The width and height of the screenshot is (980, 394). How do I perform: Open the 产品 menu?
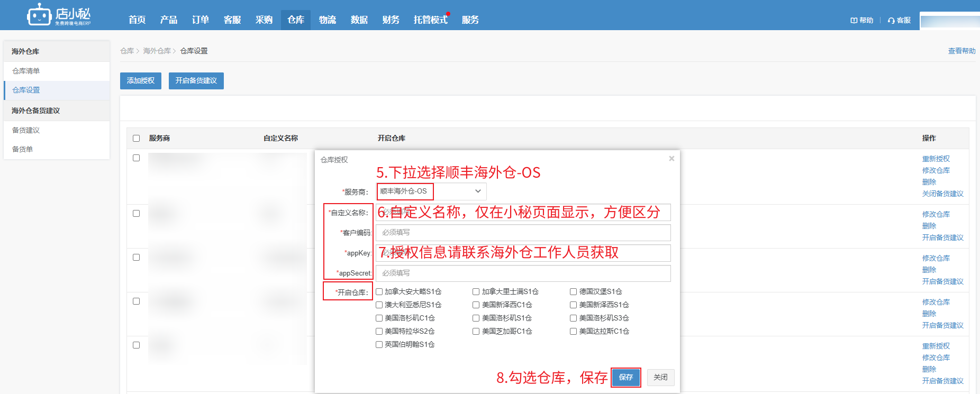click(169, 20)
